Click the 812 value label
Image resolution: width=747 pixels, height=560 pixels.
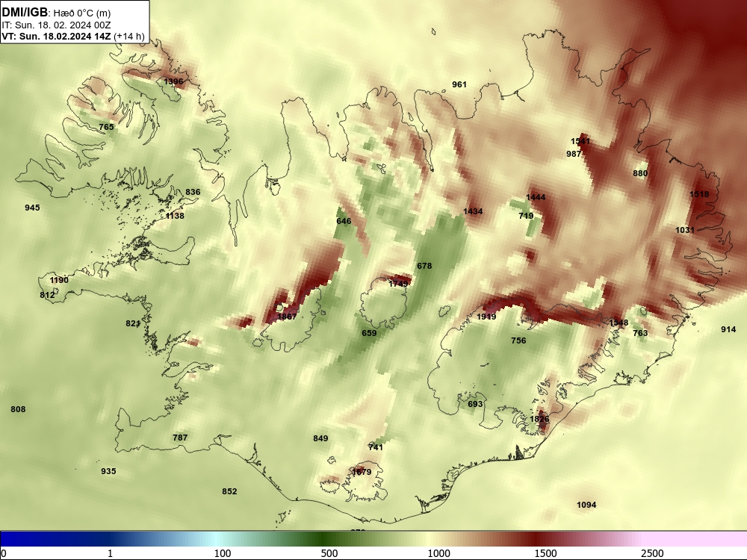point(47,295)
